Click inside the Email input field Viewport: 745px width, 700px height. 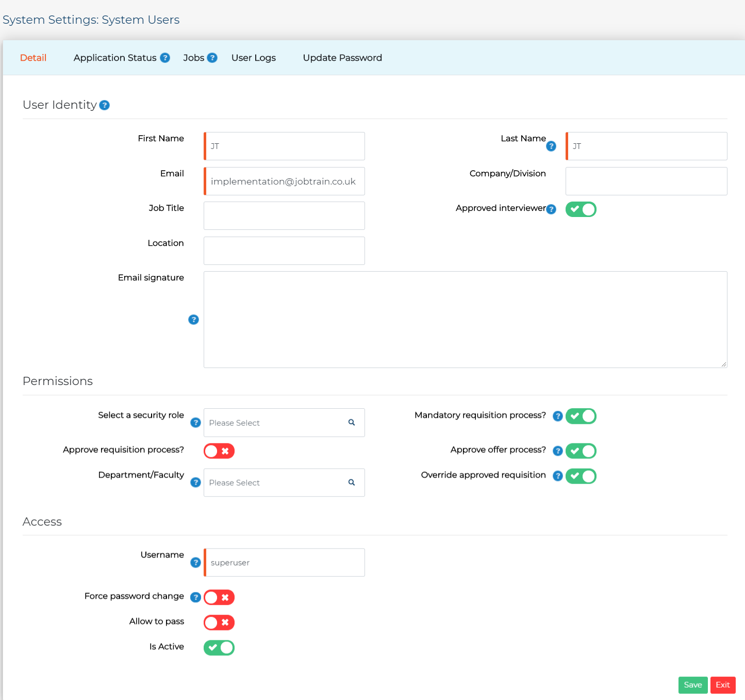(284, 181)
